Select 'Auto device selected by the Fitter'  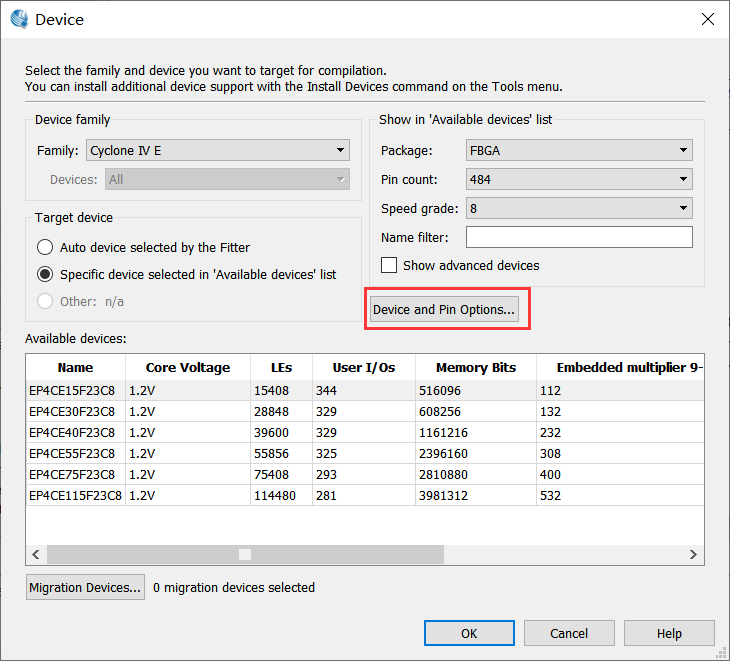pos(45,247)
